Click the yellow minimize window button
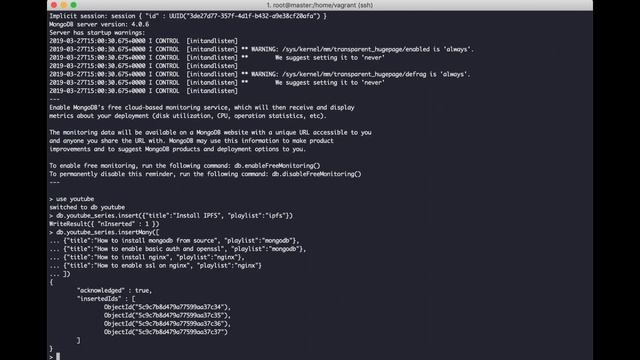 (64, 5)
